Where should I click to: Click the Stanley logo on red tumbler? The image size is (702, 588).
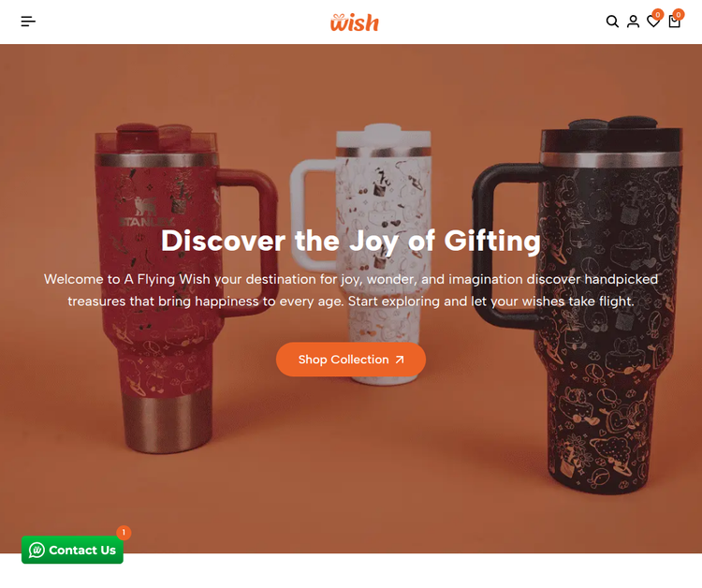click(x=146, y=213)
